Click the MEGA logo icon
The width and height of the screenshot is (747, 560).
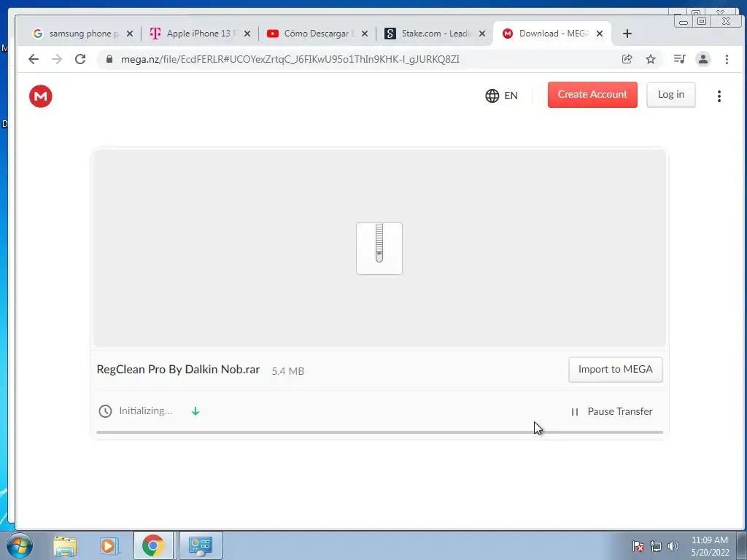click(x=41, y=96)
